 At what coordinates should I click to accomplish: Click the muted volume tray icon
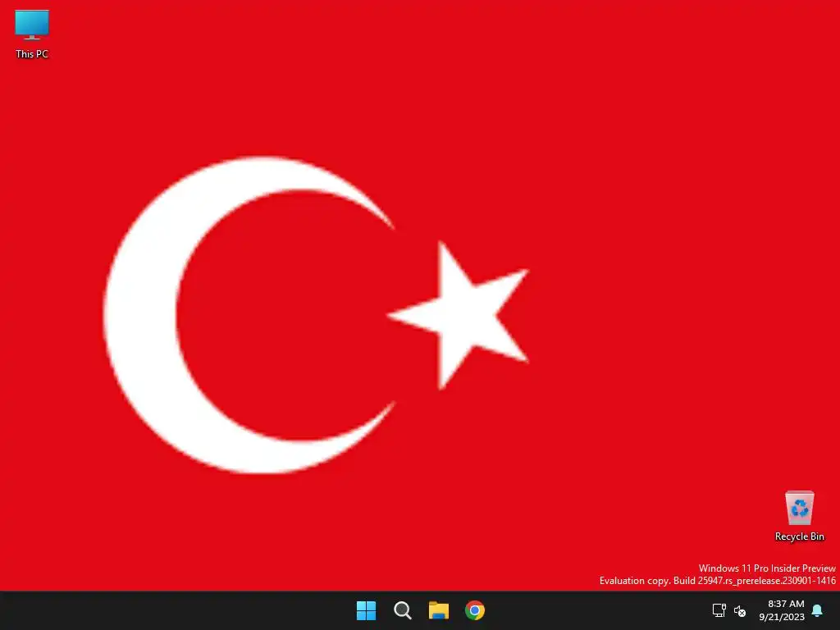pos(740,610)
